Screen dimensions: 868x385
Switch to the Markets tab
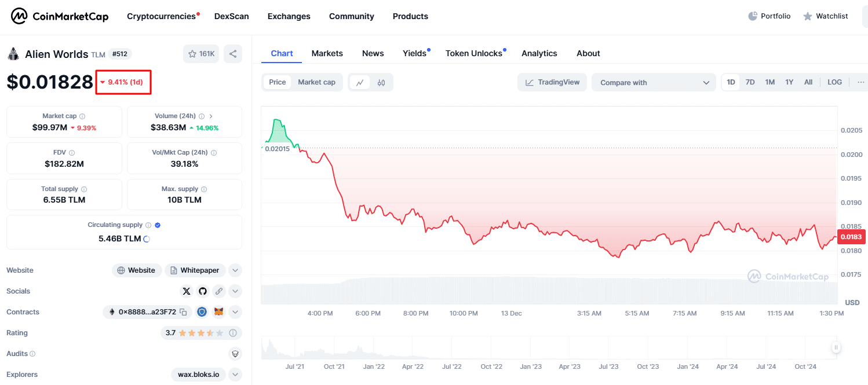tap(327, 53)
